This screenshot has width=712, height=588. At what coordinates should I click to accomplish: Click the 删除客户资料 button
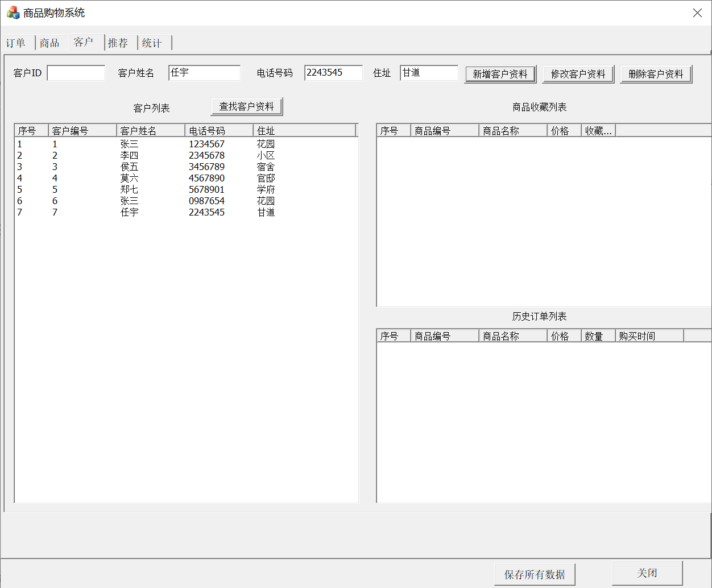point(656,74)
